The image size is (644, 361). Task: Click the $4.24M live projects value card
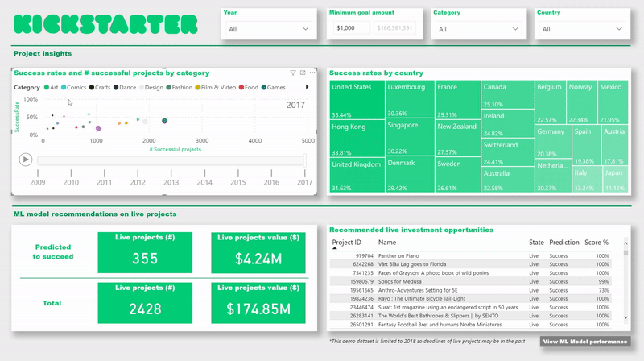[258, 252]
